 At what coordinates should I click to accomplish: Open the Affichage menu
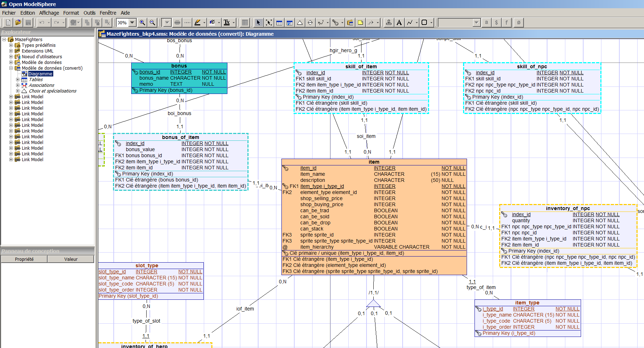(x=49, y=13)
